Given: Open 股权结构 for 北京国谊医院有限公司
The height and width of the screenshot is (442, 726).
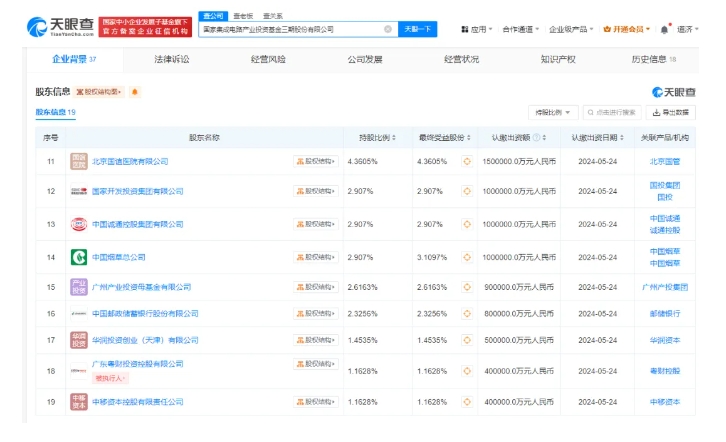Looking at the screenshot, I should click(x=316, y=162).
